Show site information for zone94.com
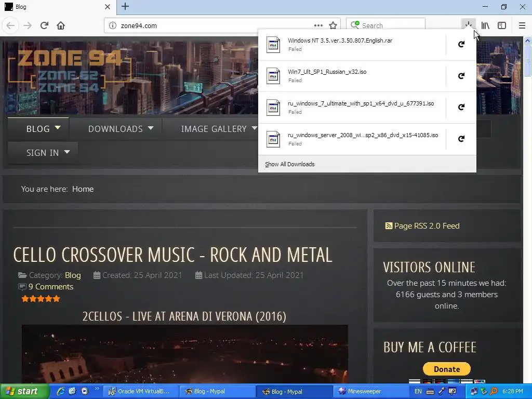 [113, 25]
